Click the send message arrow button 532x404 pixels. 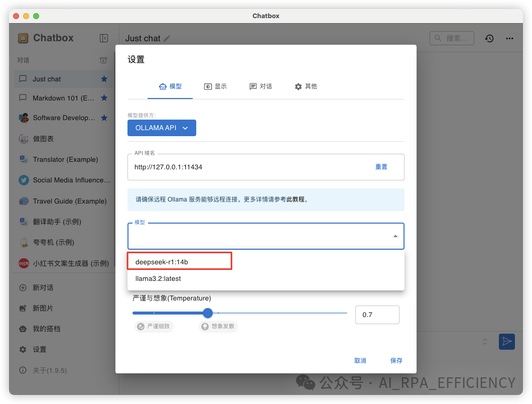tap(507, 342)
